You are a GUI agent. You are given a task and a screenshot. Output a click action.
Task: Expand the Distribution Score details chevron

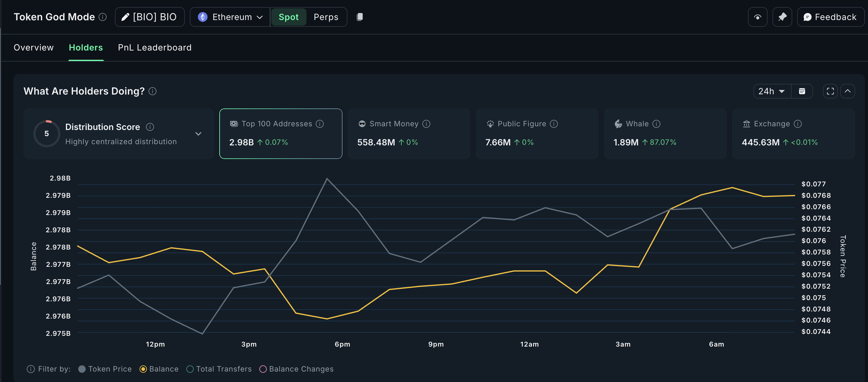click(198, 134)
